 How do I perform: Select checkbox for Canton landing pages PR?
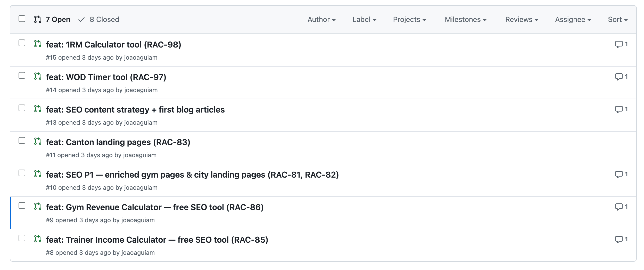coord(22,140)
